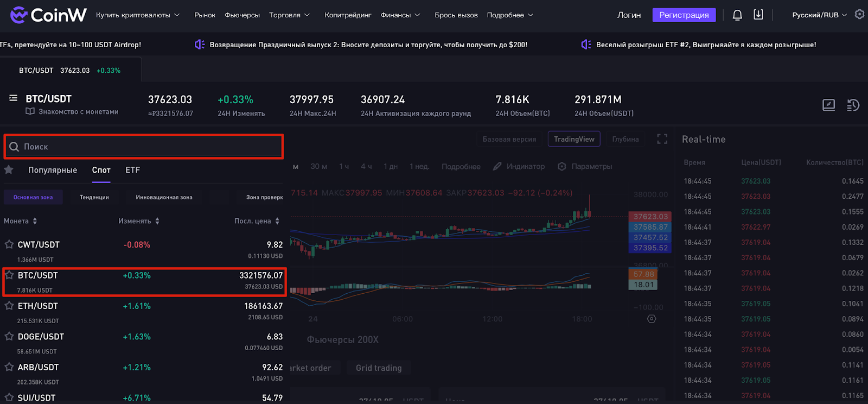Select the 1 ч timeframe
Screen dimensions: 868x404
coord(344,166)
